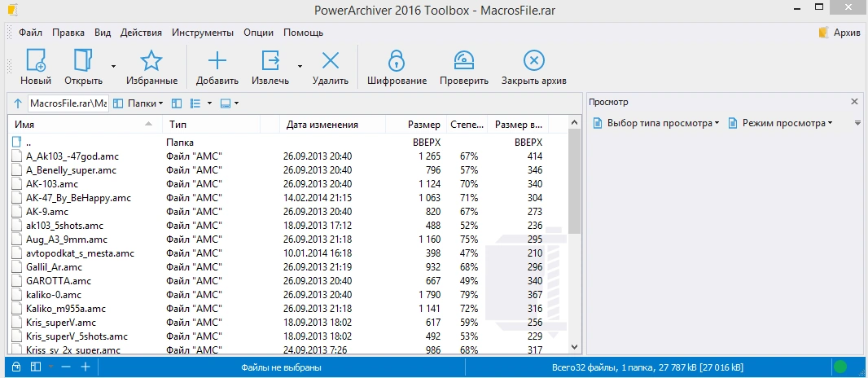Click the Добавить plus icon

217,59
